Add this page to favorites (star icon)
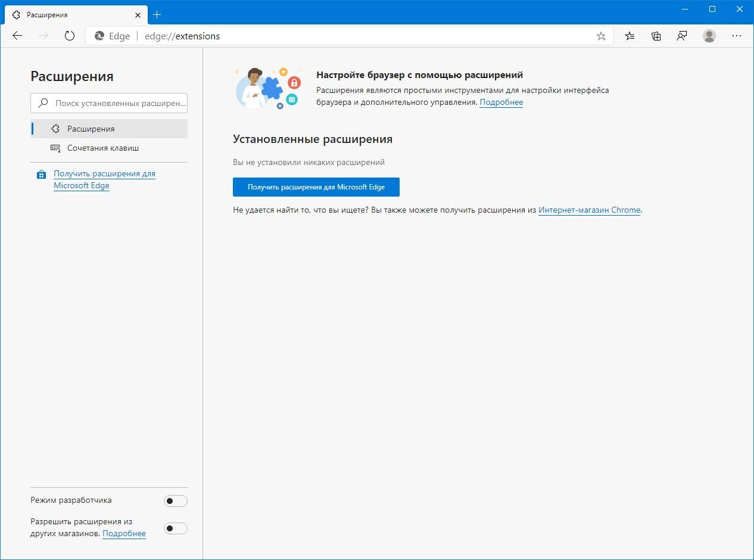Viewport: 754px width, 560px height. [x=601, y=36]
